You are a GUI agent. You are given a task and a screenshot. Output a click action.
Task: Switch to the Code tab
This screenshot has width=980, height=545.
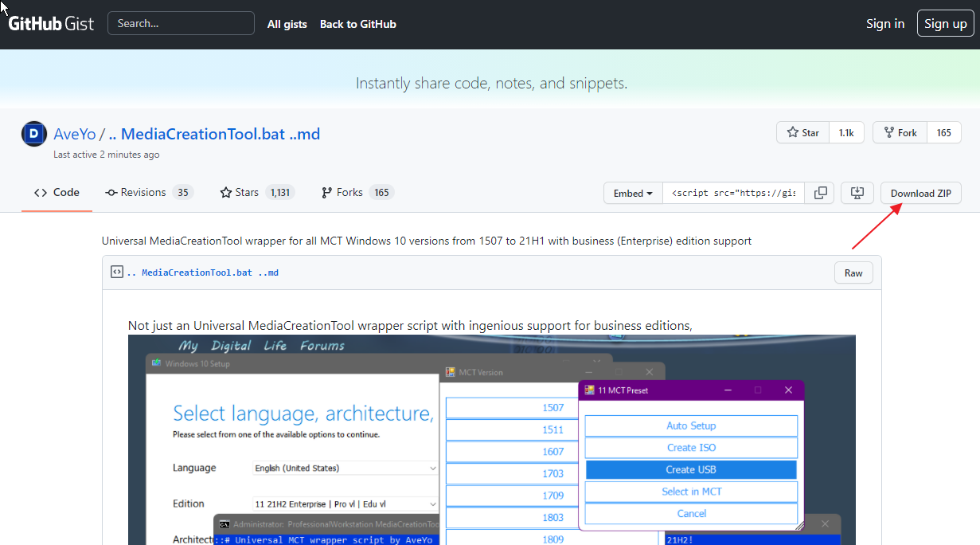57,192
